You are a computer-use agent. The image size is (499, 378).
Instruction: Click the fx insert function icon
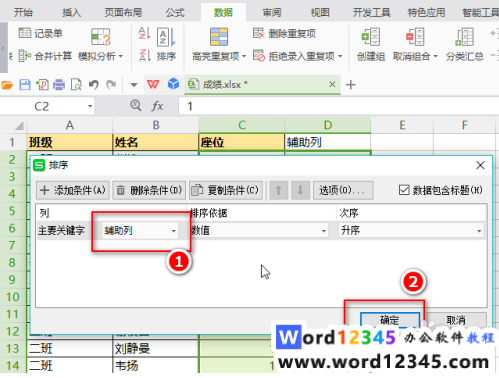[x=157, y=106]
